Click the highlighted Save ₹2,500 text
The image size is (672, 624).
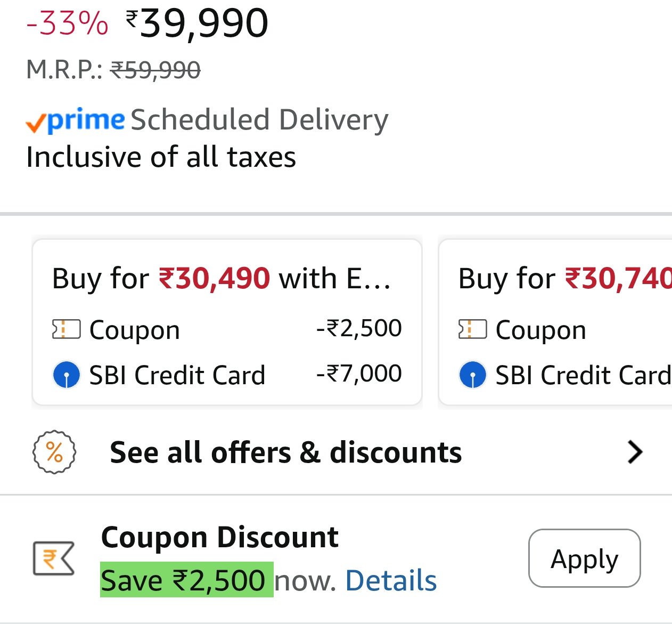[186, 580]
